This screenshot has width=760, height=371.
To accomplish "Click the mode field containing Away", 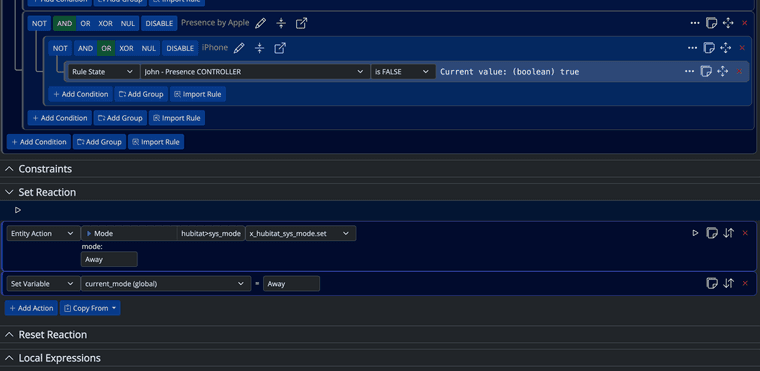I will (109, 259).
